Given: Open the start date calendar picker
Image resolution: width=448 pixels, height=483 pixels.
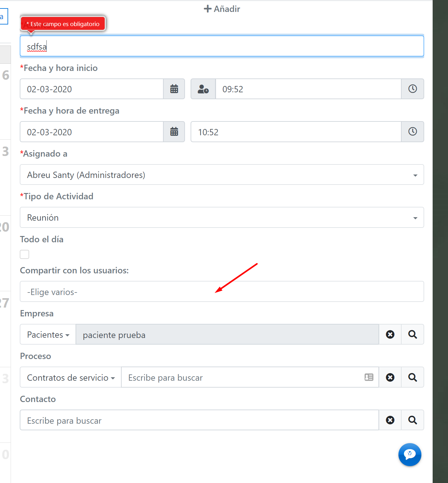Looking at the screenshot, I should tap(174, 89).
